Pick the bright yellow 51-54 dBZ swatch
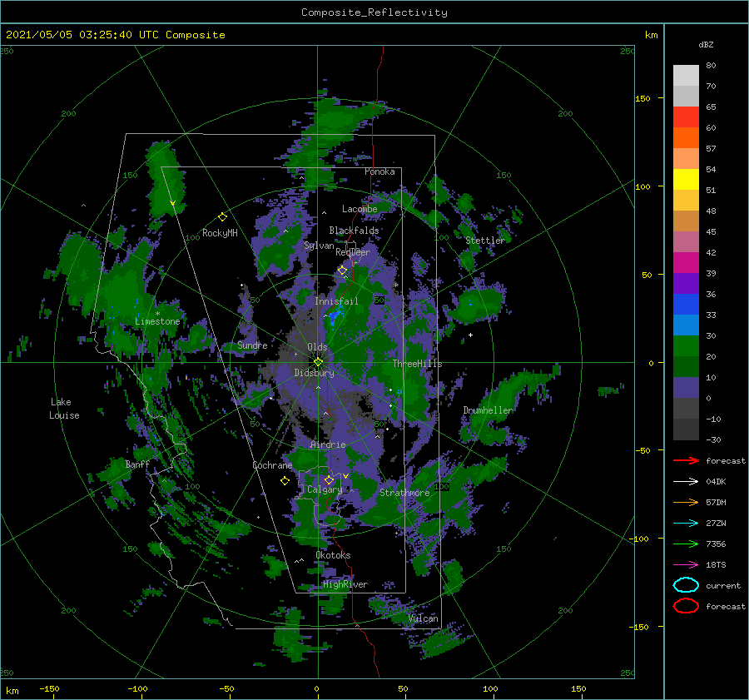The image size is (749, 700). coord(686,179)
